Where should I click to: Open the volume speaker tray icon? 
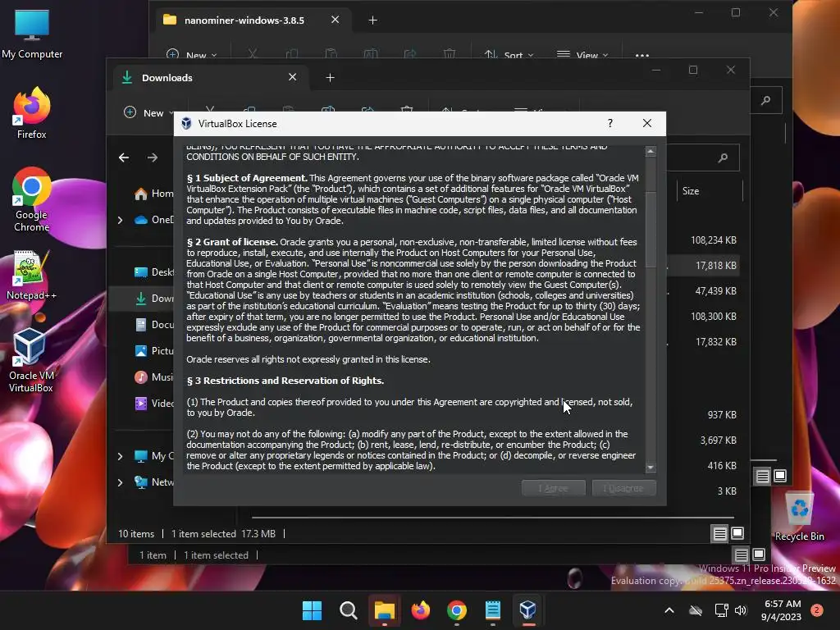coord(741,610)
